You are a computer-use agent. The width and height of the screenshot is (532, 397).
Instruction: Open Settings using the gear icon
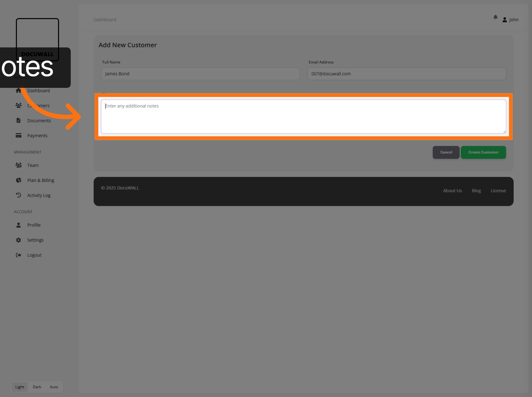[x=18, y=240]
